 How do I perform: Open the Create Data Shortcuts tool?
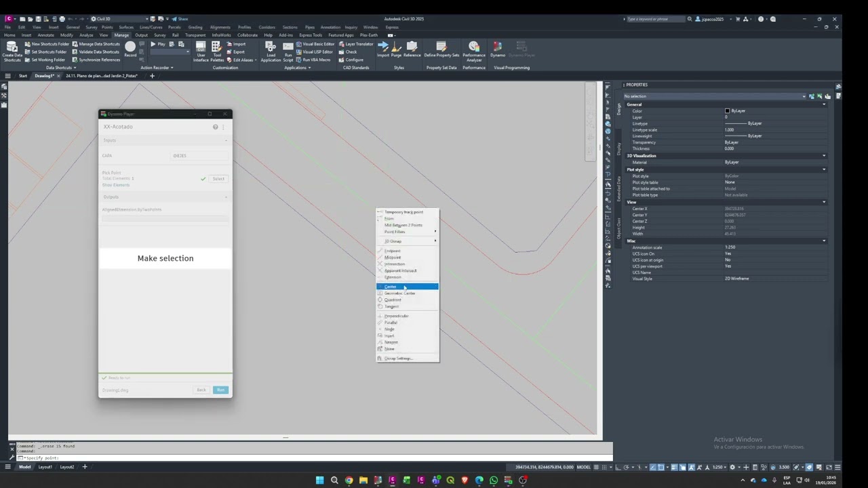coord(12,52)
